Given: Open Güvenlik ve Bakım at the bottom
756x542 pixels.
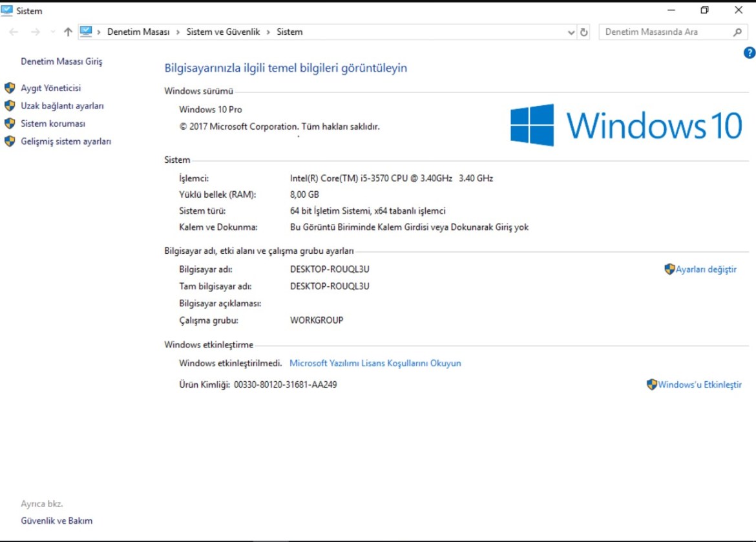Looking at the screenshot, I should point(57,520).
